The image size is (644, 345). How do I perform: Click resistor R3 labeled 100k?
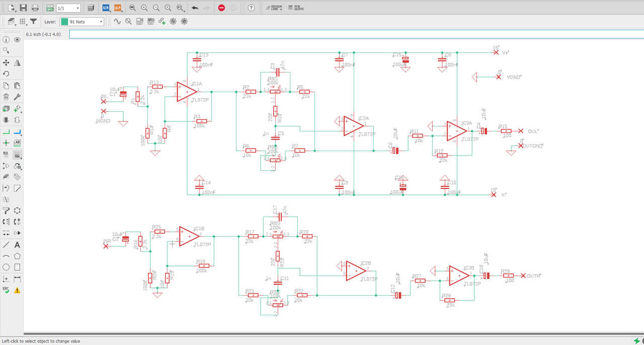[201, 121]
